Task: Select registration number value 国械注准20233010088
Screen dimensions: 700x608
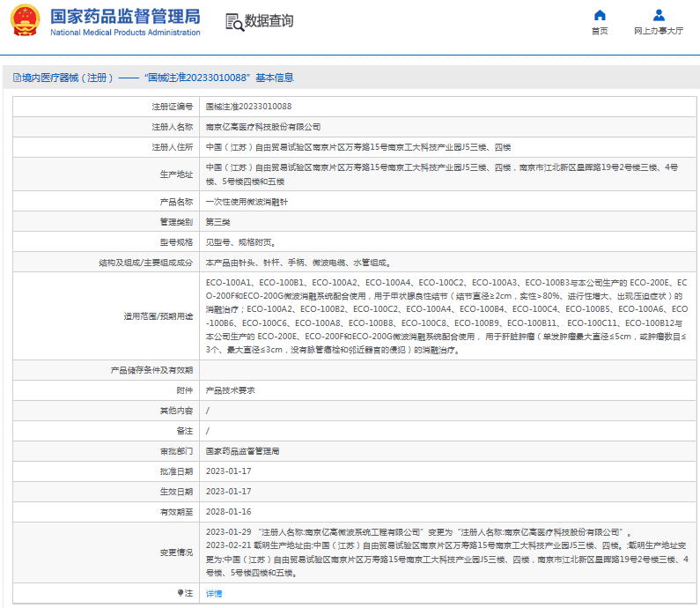Action: [x=248, y=107]
